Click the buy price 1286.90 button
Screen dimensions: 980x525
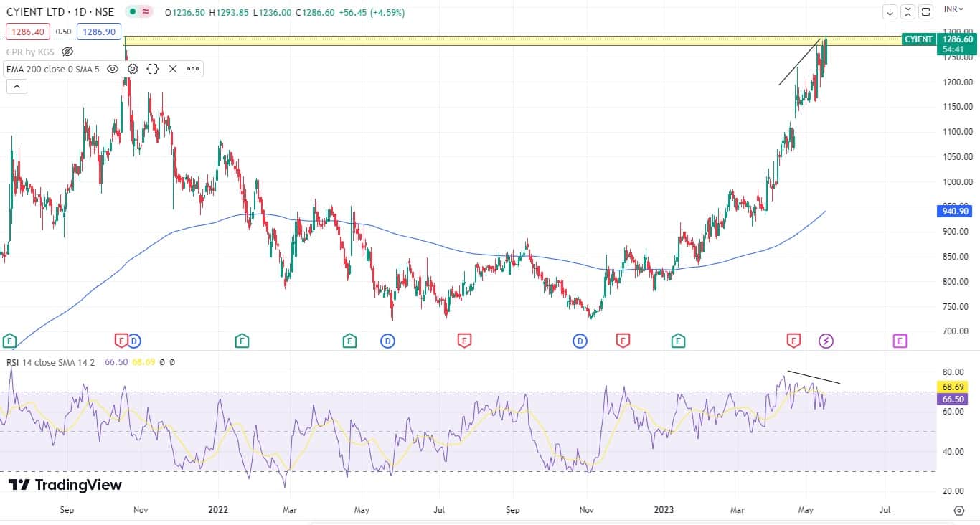pyautogui.click(x=99, y=32)
